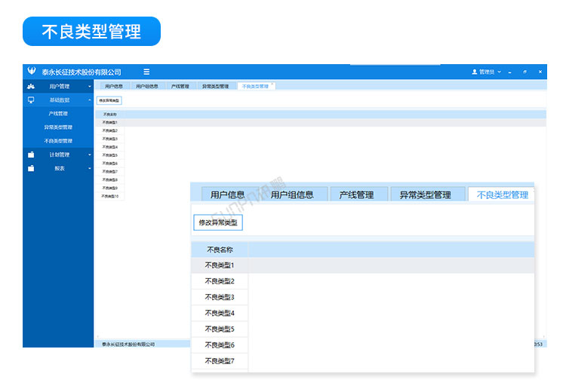Image resolution: width=566 pixels, height=392 pixels.
Task: Click the briefcase icon beside 计划管理
Action: tap(31, 155)
